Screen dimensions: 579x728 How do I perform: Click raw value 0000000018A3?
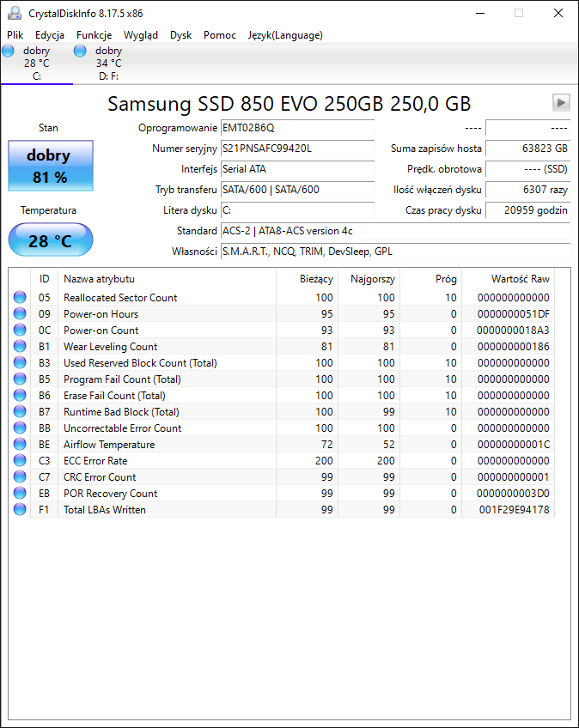pyautogui.click(x=513, y=331)
